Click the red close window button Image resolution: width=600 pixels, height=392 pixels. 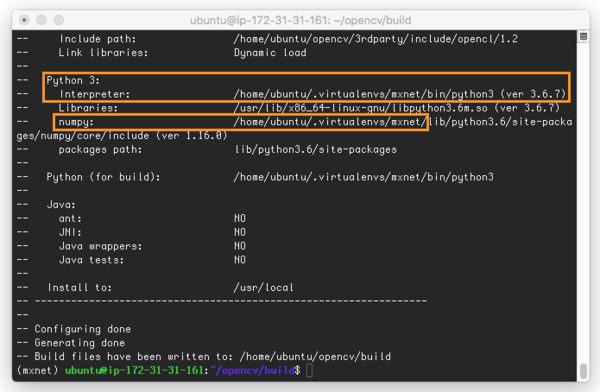click(24, 20)
